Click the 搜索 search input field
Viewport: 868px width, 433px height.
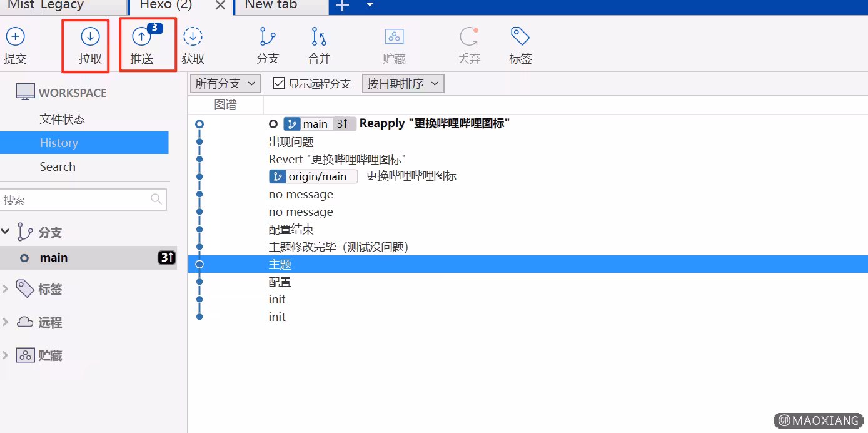[75, 200]
